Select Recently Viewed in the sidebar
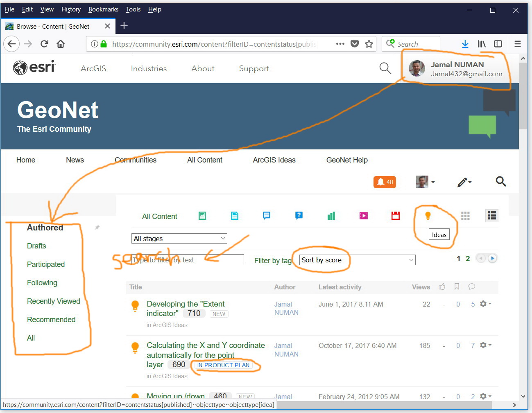 coord(54,301)
